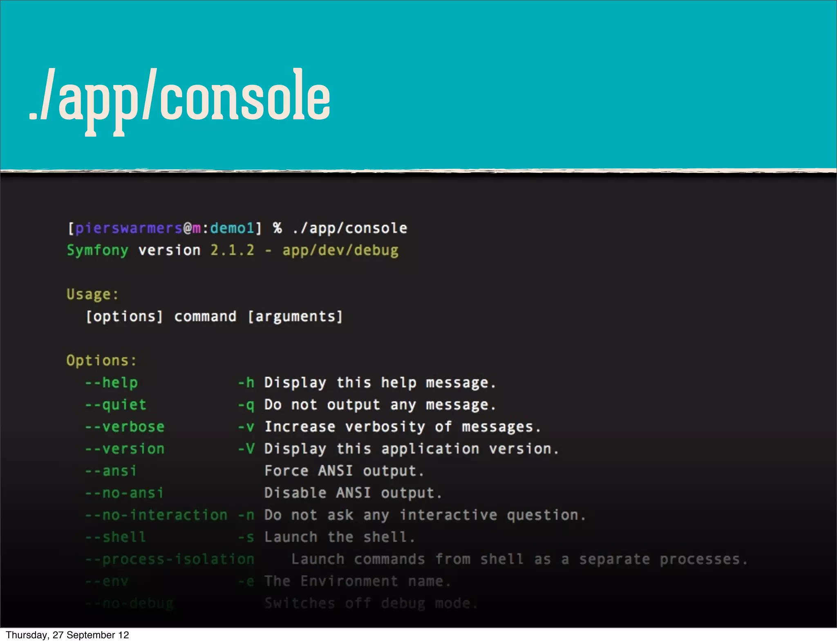Image resolution: width=837 pixels, height=644 pixels.
Task: Click 'Display this application version.' description
Action: 412,449
